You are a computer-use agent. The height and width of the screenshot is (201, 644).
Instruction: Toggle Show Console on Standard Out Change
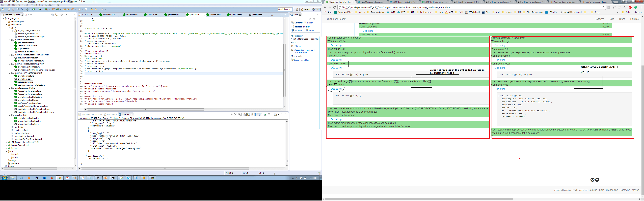[x=256, y=115]
